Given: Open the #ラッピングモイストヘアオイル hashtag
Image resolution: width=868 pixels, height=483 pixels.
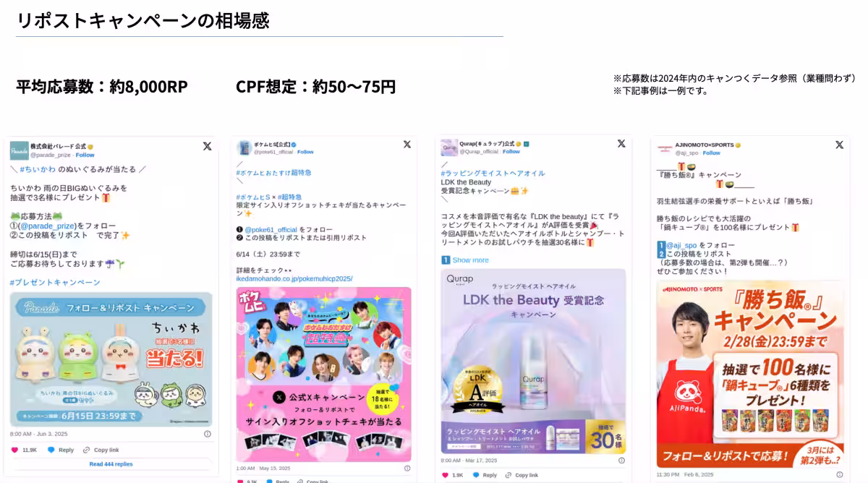Looking at the screenshot, I should 493,174.
